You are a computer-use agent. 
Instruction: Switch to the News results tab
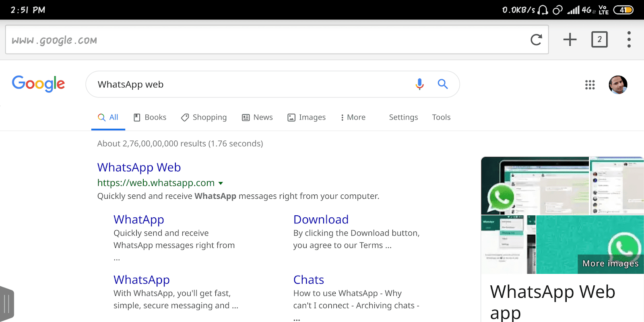258,117
